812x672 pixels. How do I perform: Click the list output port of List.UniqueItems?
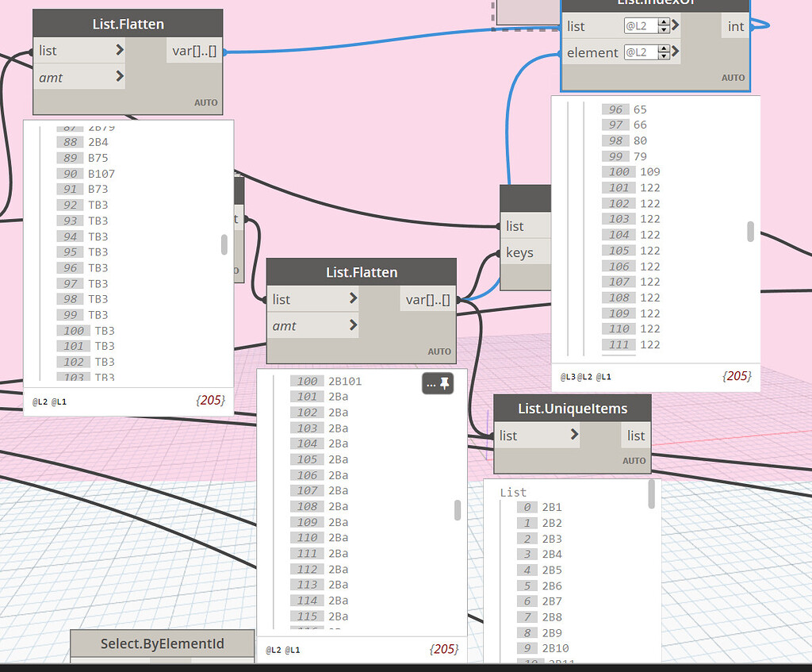point(637,435)
